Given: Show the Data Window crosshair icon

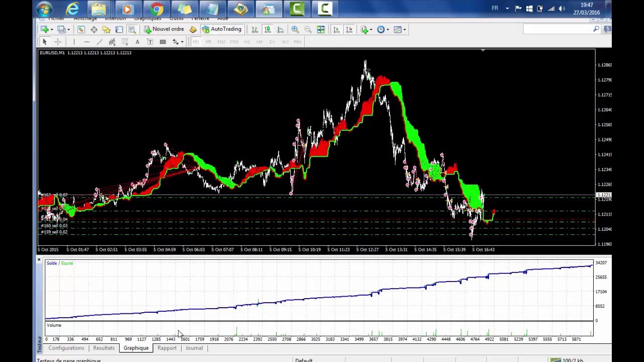Looking at the screenshot, I should click(x=94, y=29).
